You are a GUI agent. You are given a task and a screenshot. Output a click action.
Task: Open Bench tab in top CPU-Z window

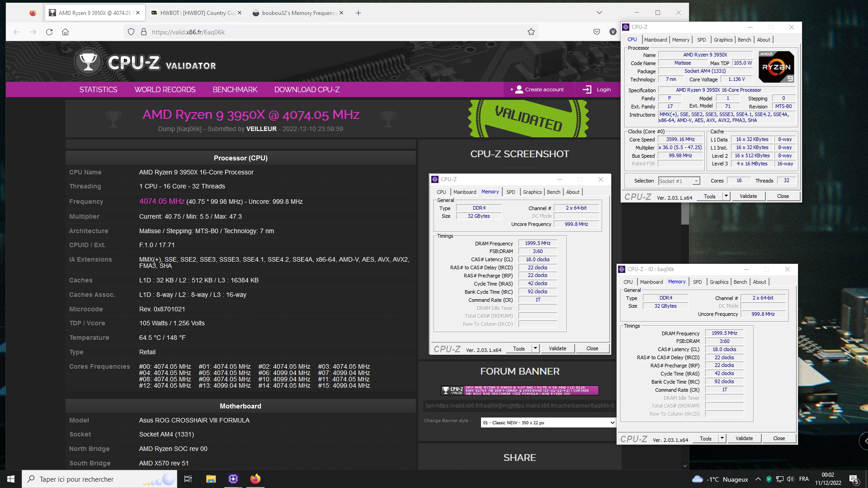click(x=744, y=40)
